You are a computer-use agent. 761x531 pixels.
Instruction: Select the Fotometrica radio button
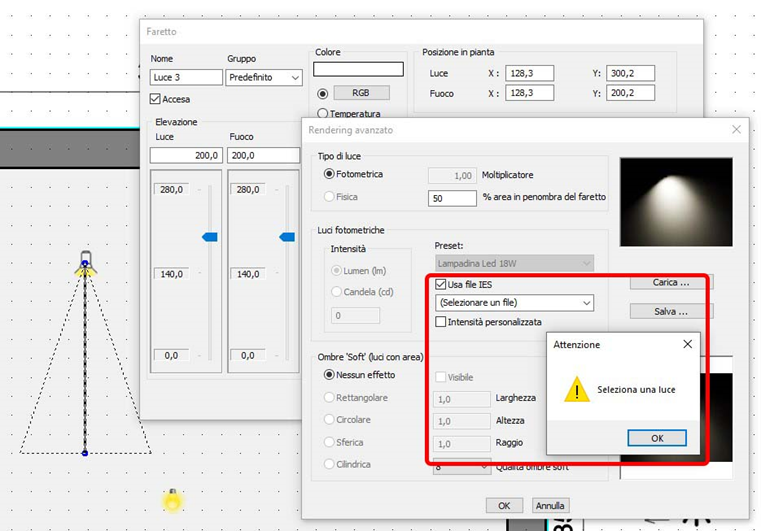coord(329,174)
